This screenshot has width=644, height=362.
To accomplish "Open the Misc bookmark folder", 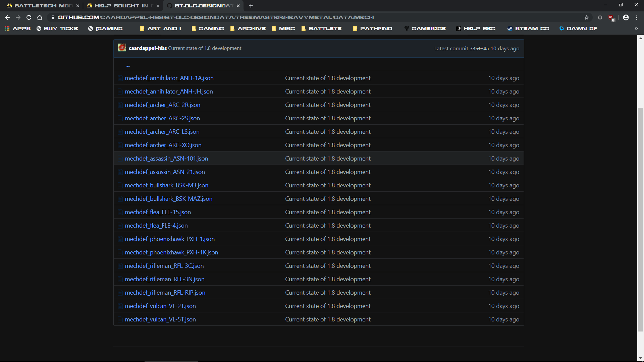I will tap(283, 28).
